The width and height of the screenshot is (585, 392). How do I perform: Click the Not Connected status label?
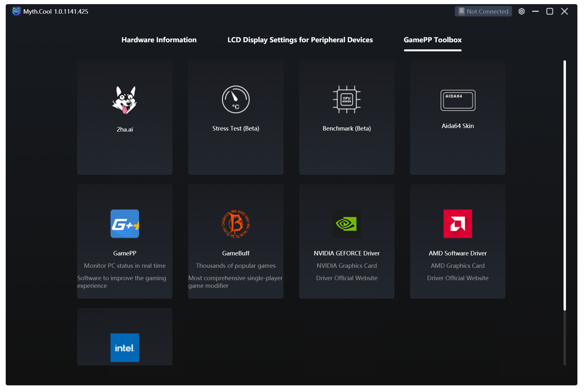pos(487,11)
